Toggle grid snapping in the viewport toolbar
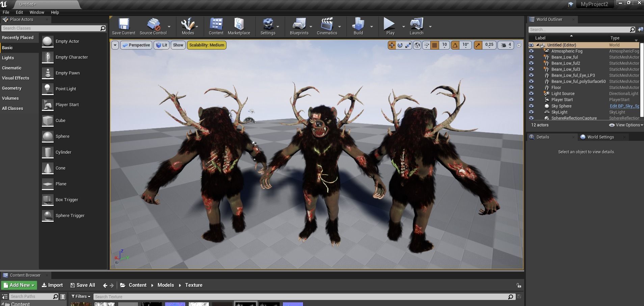Screen dimensions: 644x306 click(435, 45)
